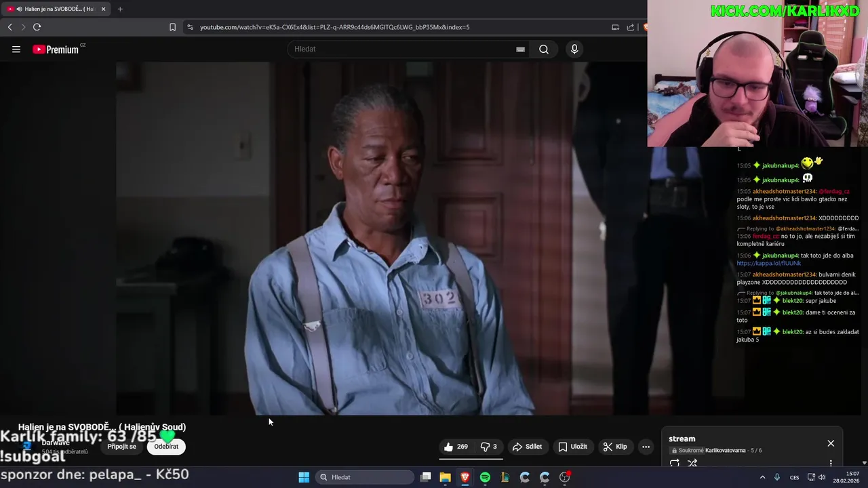868x488 pixels.
Task: Open Spotify from the taskbar
Action: point(485,477)
